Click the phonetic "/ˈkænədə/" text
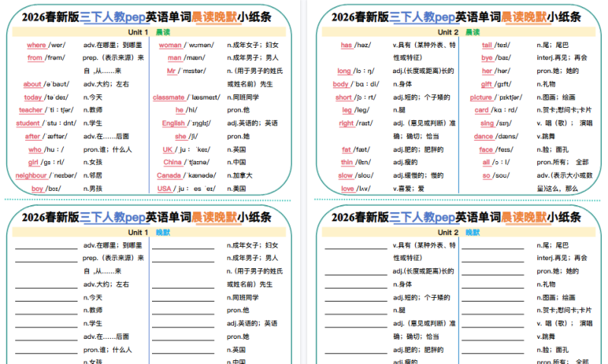Image resolution: width=608 pixels, height=364 pixels. [x=200, y=176]
